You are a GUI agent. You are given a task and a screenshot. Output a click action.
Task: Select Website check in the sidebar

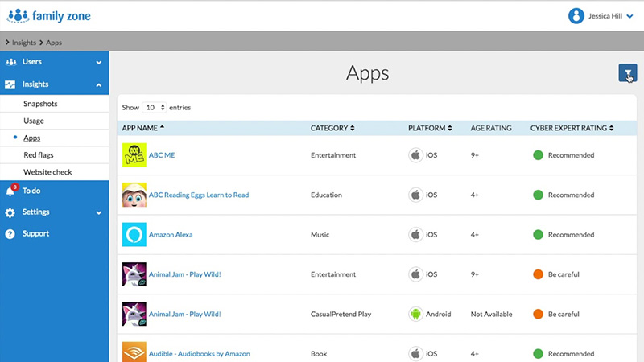[47, 172]
